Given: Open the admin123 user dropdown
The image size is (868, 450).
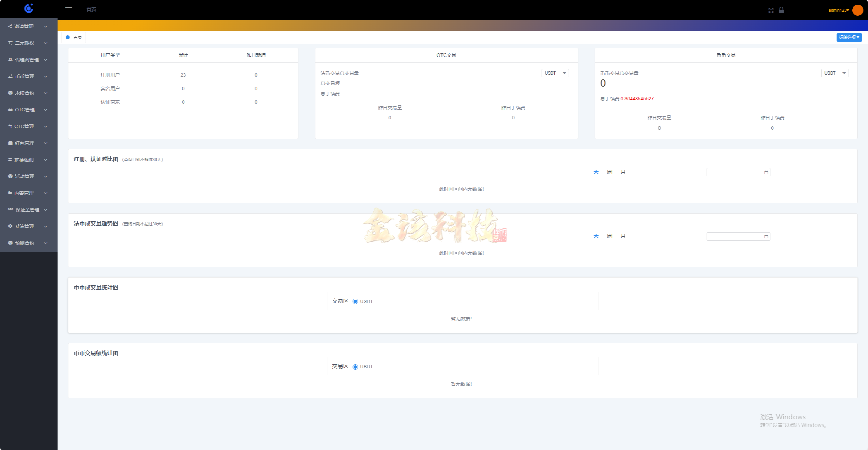Looking at the screenshot, I should tap(838, 10).
